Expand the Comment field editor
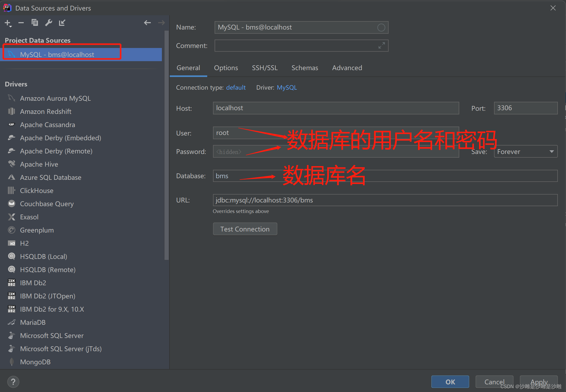Image resolution: width=566 pixels, height=392 pixels. click(381, 46)
